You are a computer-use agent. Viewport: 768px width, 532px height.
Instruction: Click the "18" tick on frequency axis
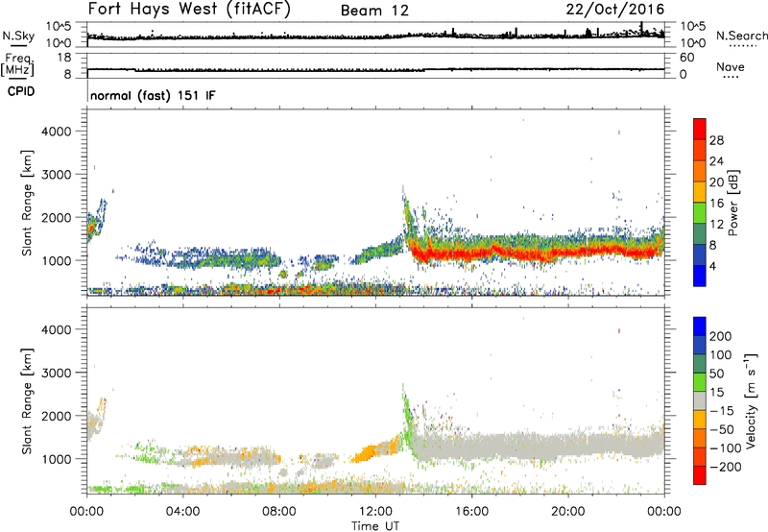64,58
